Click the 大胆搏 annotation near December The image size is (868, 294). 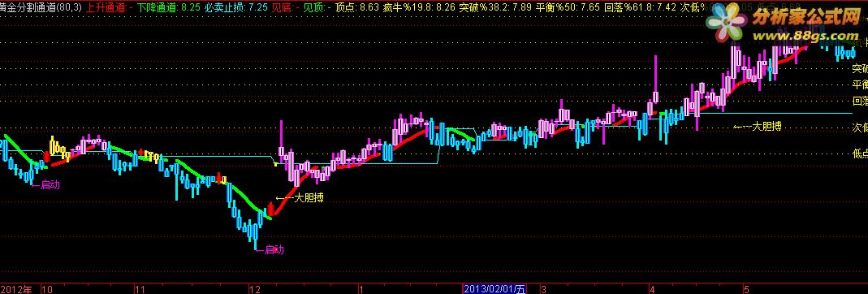(300, 197)
